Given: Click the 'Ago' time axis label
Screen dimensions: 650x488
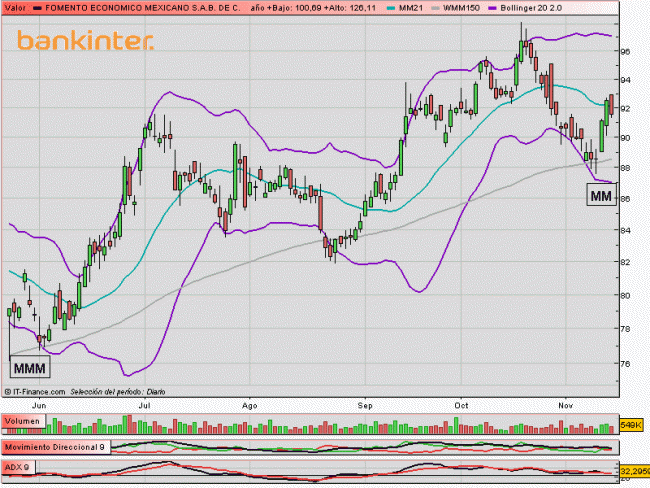Looking at the screenshot, I should [250, 405].
